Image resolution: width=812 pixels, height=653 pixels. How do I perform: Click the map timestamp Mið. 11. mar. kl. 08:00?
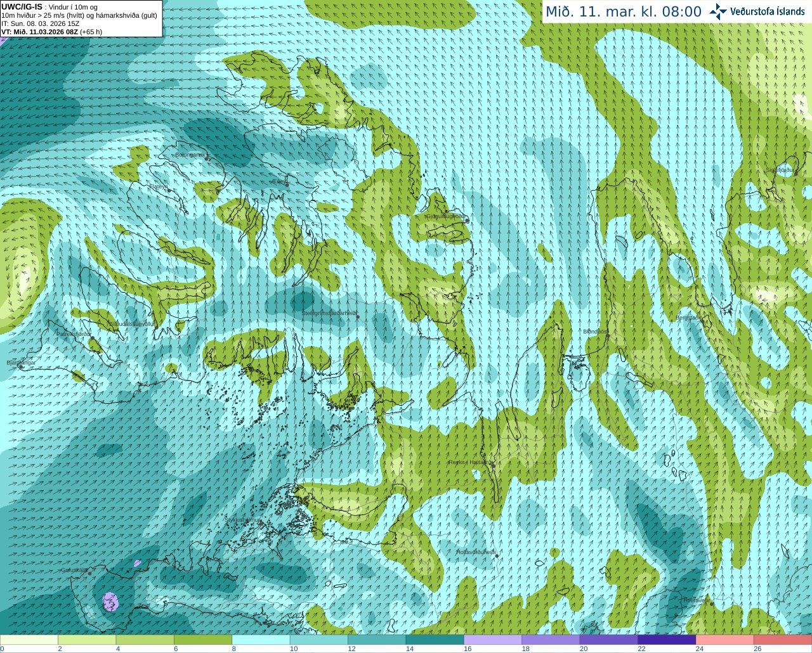point(624,11)
